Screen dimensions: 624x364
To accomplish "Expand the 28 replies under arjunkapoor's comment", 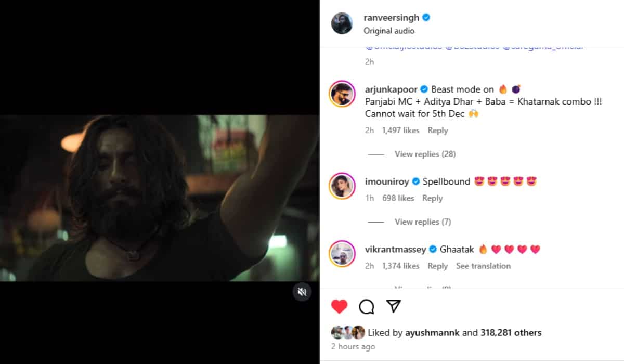I will 425,154.
